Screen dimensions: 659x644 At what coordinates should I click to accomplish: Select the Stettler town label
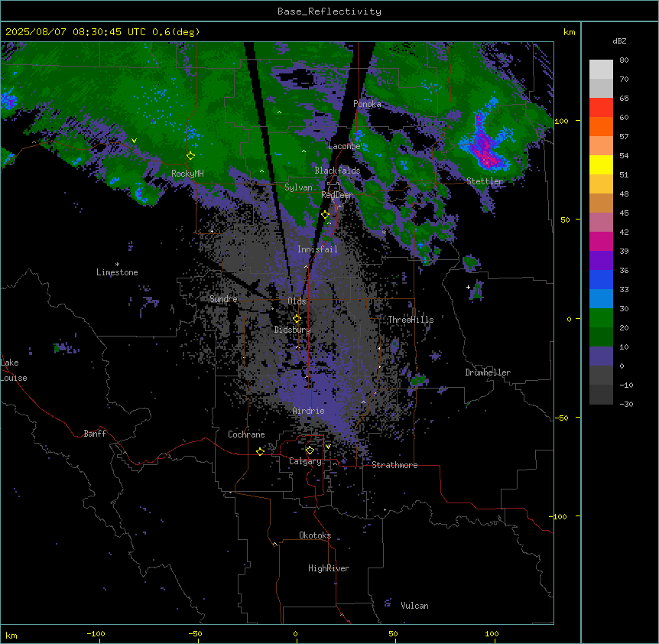485,181
